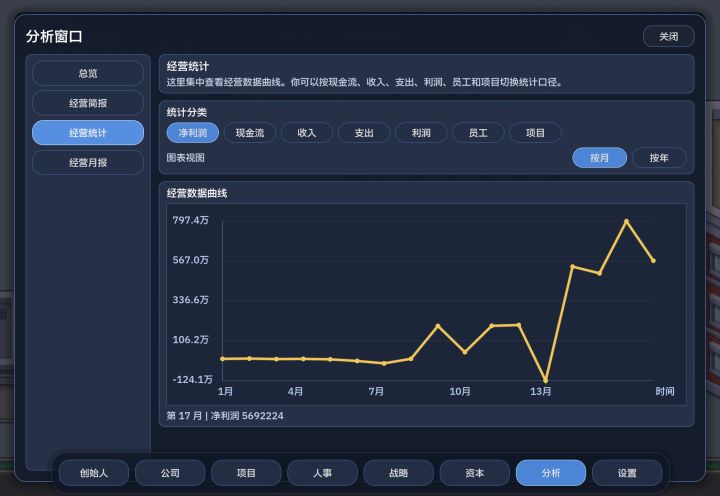Select the 员工 statistics category

tap(478, 133)
